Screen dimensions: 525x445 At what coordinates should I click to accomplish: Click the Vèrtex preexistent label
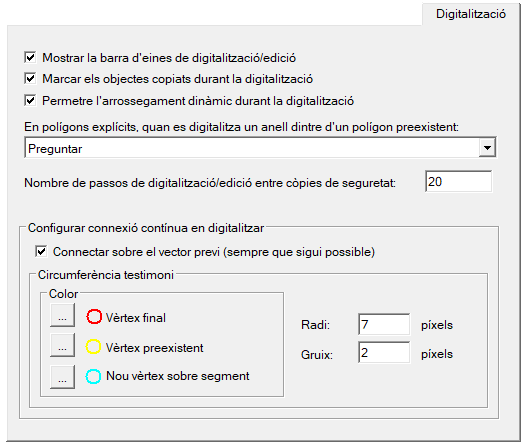tap(154, 348)
